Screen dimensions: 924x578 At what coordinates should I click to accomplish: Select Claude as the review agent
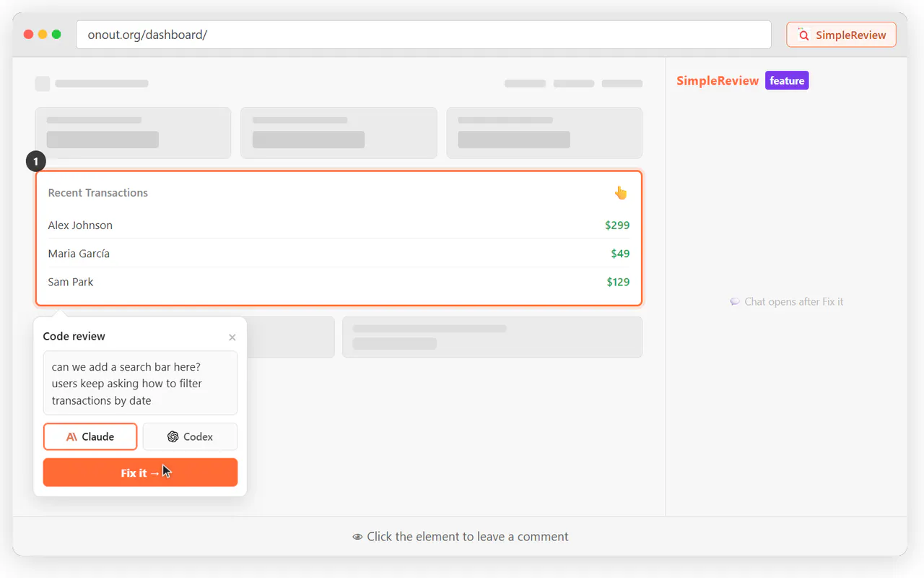tap(90, 436)
